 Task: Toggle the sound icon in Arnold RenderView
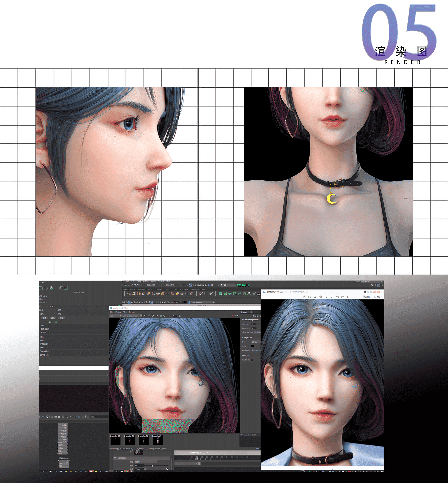click(235, 316)
